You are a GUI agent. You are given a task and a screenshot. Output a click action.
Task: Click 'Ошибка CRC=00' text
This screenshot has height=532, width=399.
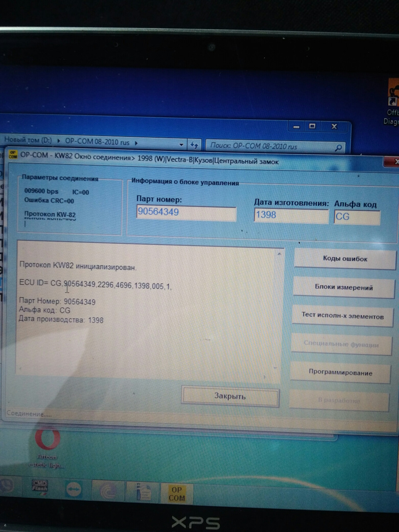point(49,201)
